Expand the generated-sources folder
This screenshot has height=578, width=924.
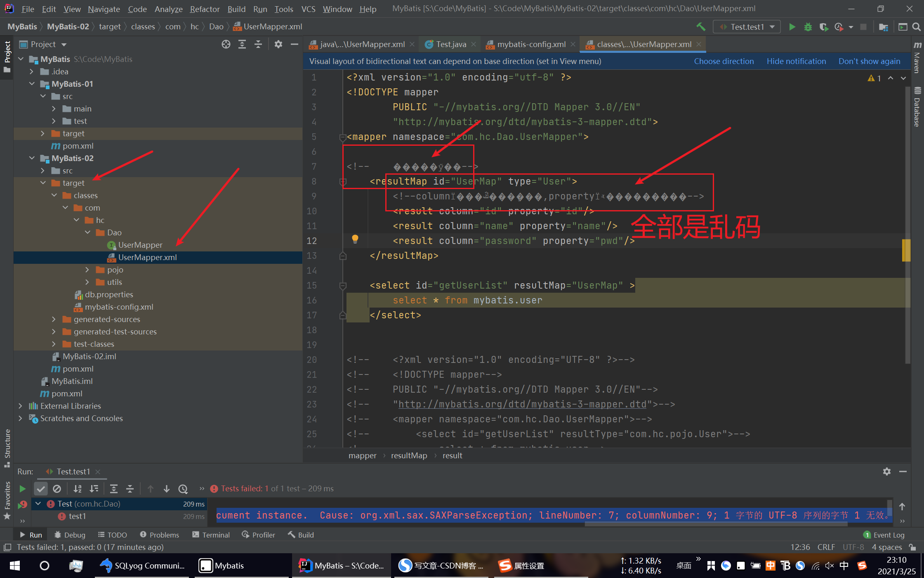click(x=54, y=319)
